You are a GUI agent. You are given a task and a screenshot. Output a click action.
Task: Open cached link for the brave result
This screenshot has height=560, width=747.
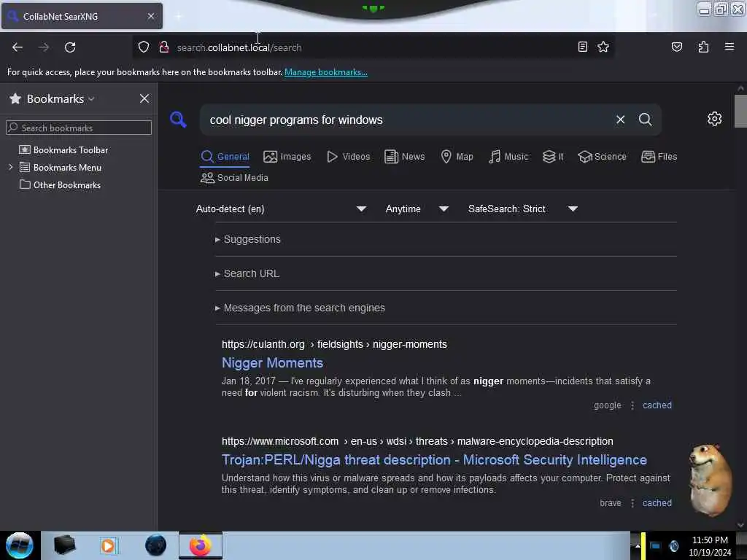(x=657, y=503)
